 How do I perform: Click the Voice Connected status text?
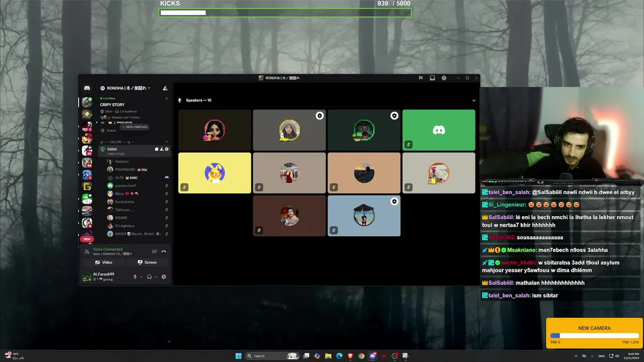[108, 249]
